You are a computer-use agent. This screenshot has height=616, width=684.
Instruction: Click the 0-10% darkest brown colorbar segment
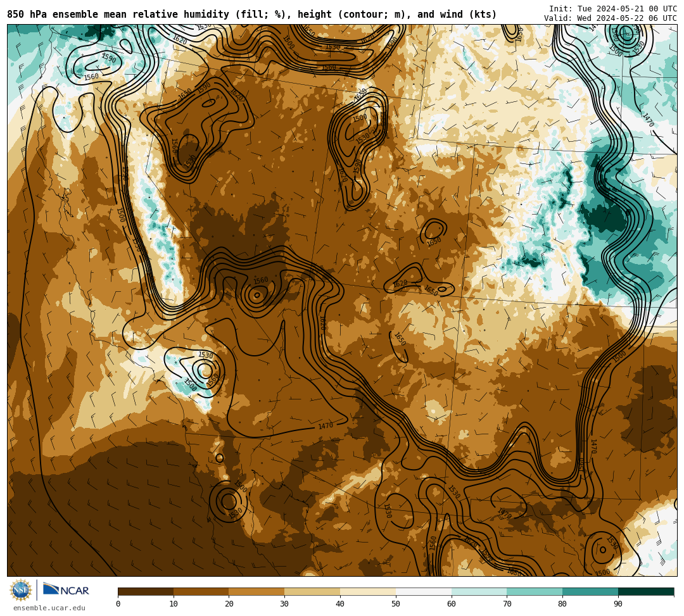pos(146,591)
